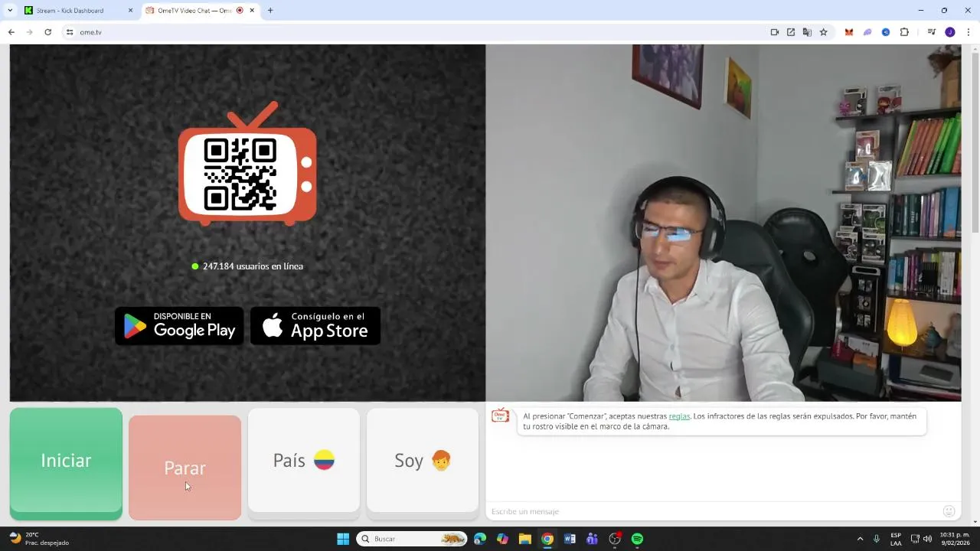Launch Microsoft Edge from taskbar
This screenshot has width=980, height=551.
[480, 539]
